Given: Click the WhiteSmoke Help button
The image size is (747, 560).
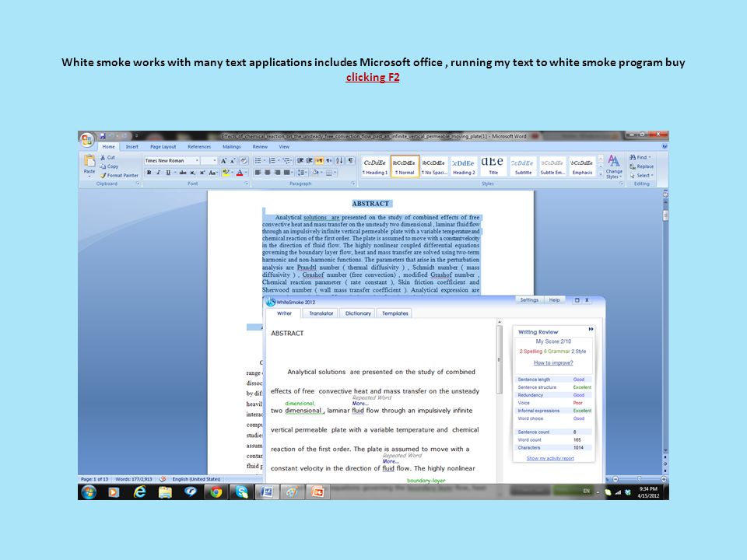Looking at the screenshot, I should [554, 300].
